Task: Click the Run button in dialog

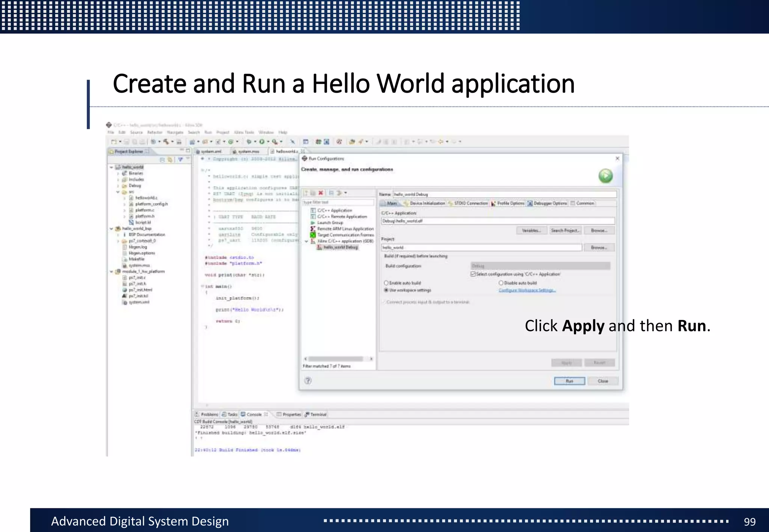Action: (570, 381)
